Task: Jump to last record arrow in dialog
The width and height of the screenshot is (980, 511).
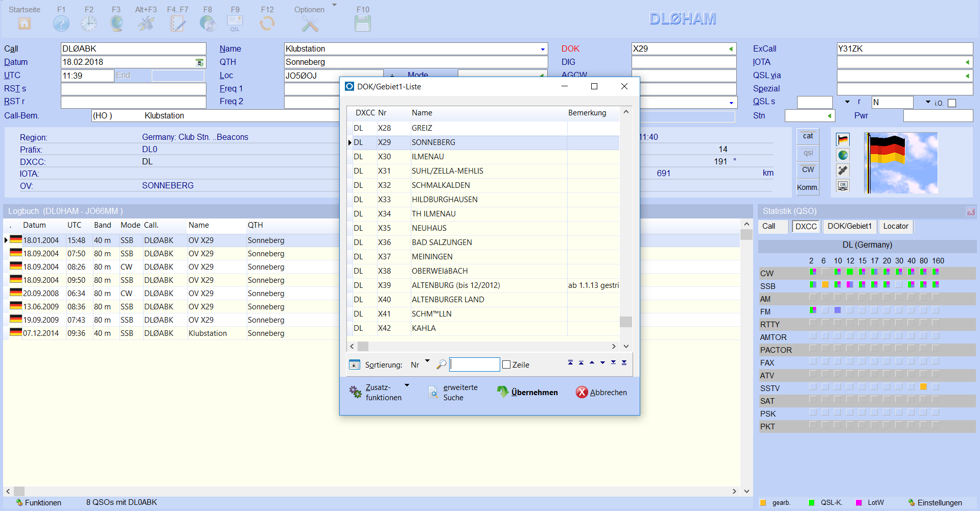Action: 624,362
